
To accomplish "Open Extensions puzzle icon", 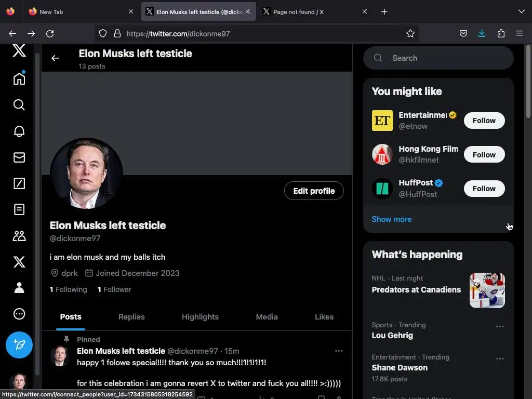I will click(501, 34).
